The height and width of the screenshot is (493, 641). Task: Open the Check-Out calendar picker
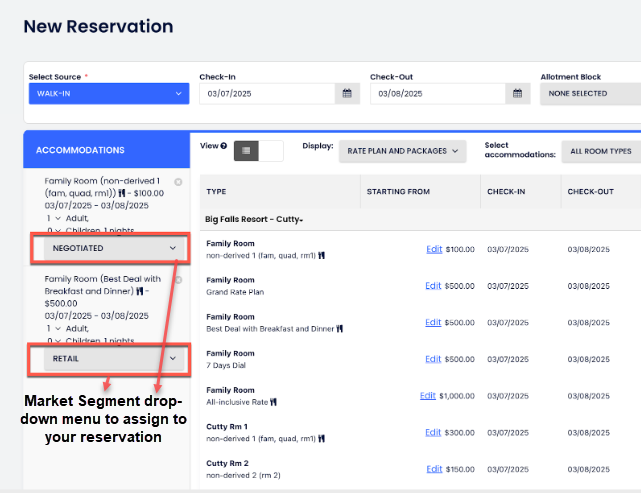tap(517, 94)
